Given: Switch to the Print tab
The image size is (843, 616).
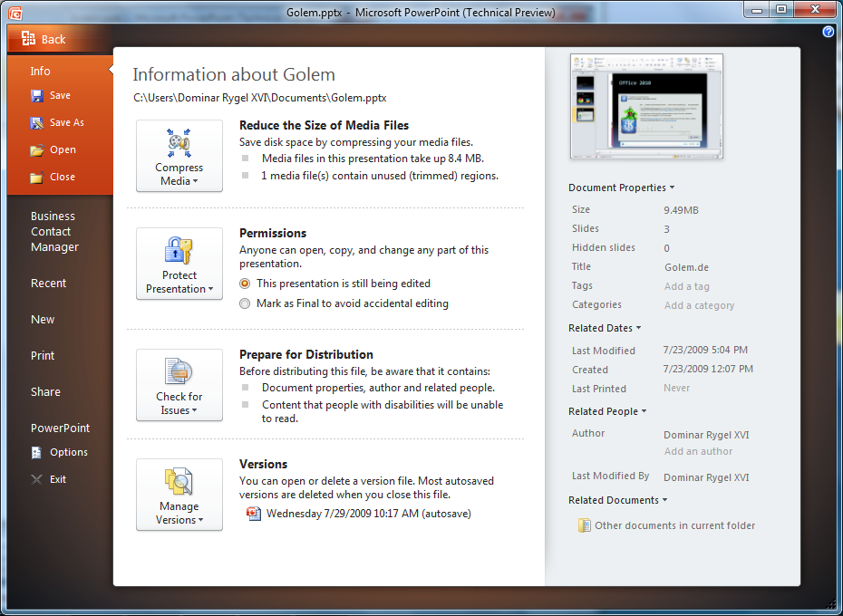Looking at the screenshot, I should pyautogui.click(x=43, y=355).
